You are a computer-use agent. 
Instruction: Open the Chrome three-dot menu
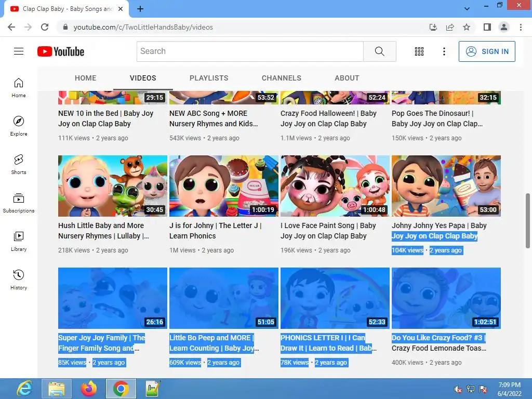tap(521, 27)
